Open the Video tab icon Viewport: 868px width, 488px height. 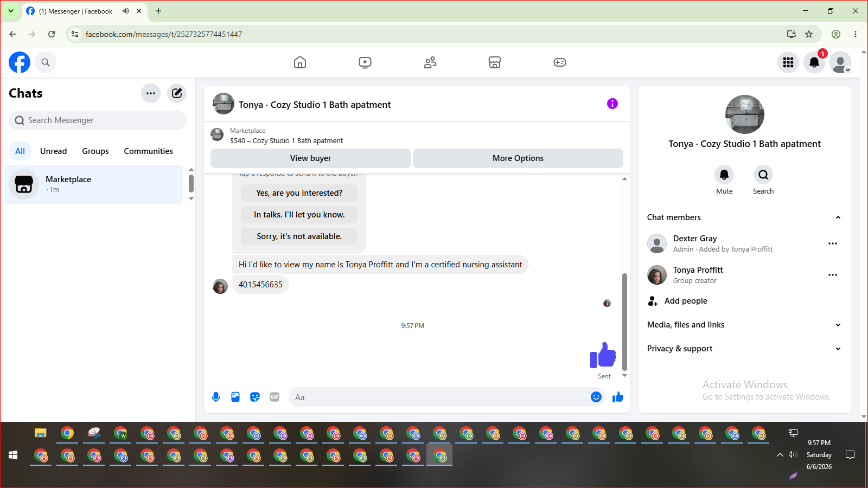[x=365, y=62]
